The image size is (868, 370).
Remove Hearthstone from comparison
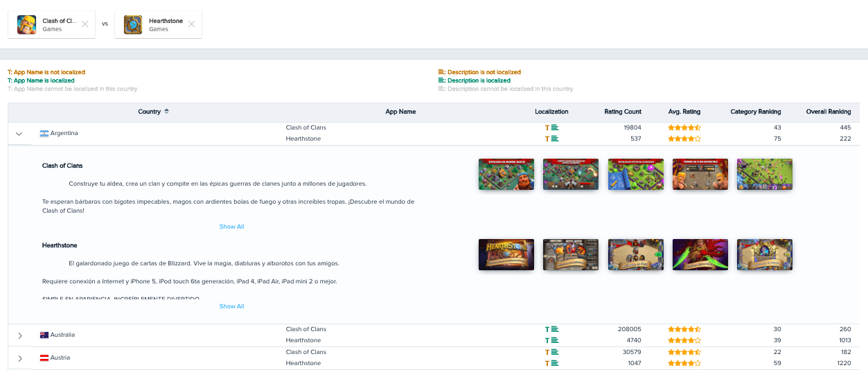pyautogui.click(x=191, y=24)
